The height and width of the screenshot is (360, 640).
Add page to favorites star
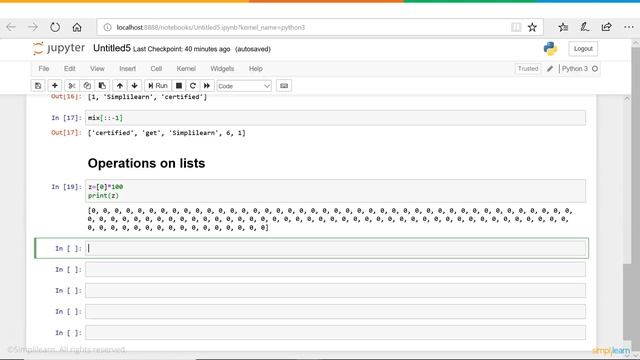[x=532, y=27]
